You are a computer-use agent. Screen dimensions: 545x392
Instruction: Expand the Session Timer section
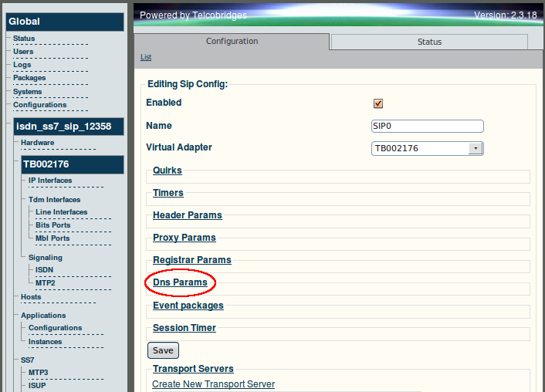click(x=184, y=327)
